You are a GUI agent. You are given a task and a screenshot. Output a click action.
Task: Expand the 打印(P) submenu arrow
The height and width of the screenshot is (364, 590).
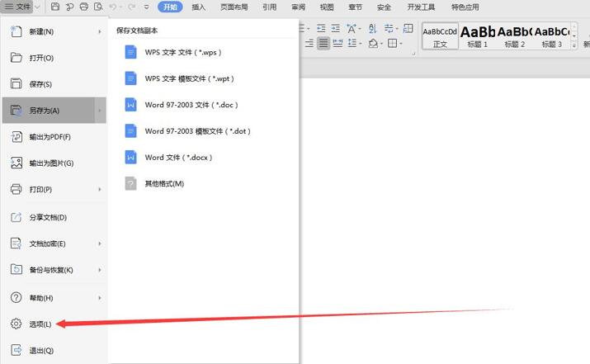click(100, 189)
